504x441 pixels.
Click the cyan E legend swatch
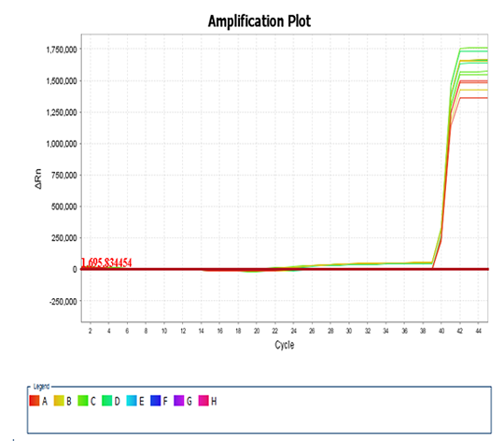(132, 401)
